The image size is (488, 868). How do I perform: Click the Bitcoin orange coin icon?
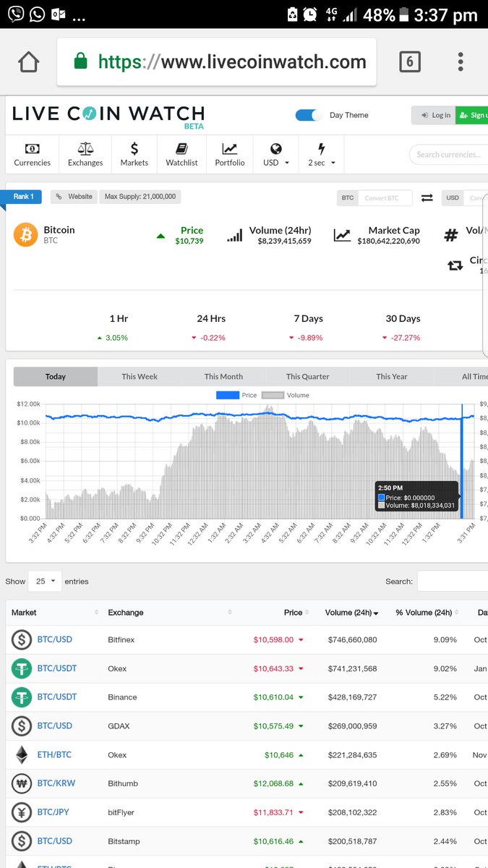[x=25, y=235]
